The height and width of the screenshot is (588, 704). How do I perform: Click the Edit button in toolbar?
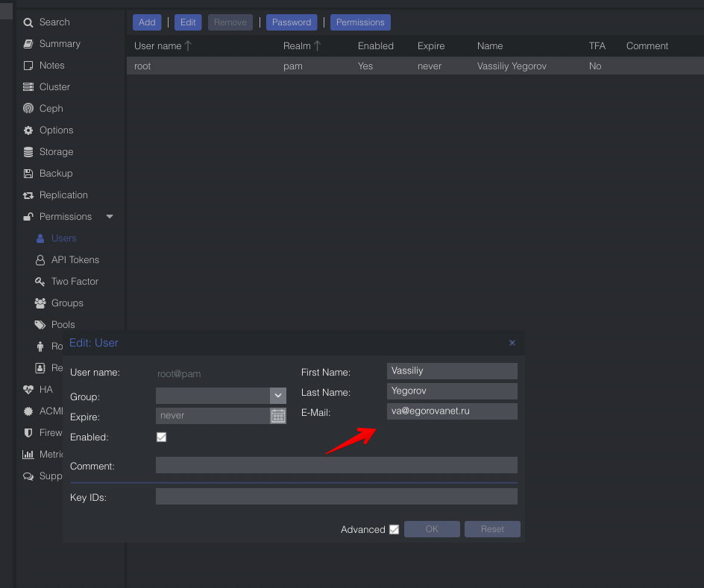click(x=188, y=22)
